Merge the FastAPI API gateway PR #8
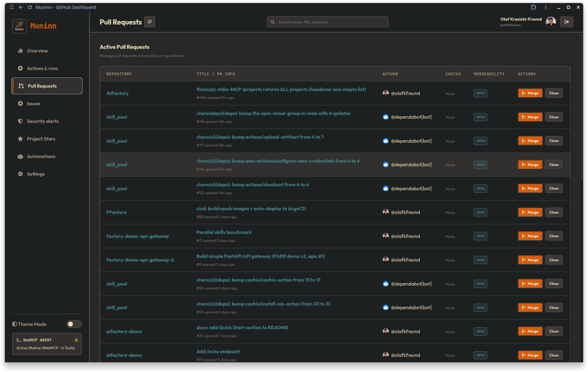This screenshot has height=372, width=588. click(530, 260)
